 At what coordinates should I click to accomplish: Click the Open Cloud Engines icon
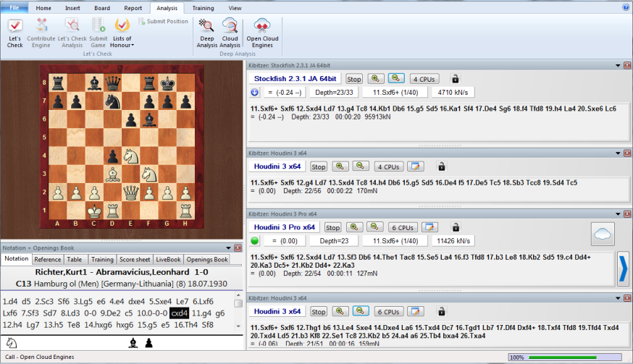(262, 33)
